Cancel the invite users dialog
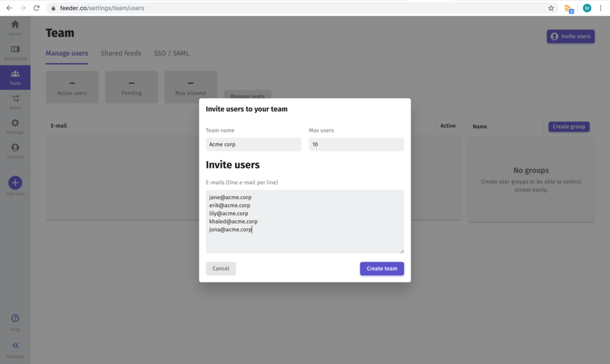Image resolution: width=610 pixels, height=364 pixels. pos(220,268)
